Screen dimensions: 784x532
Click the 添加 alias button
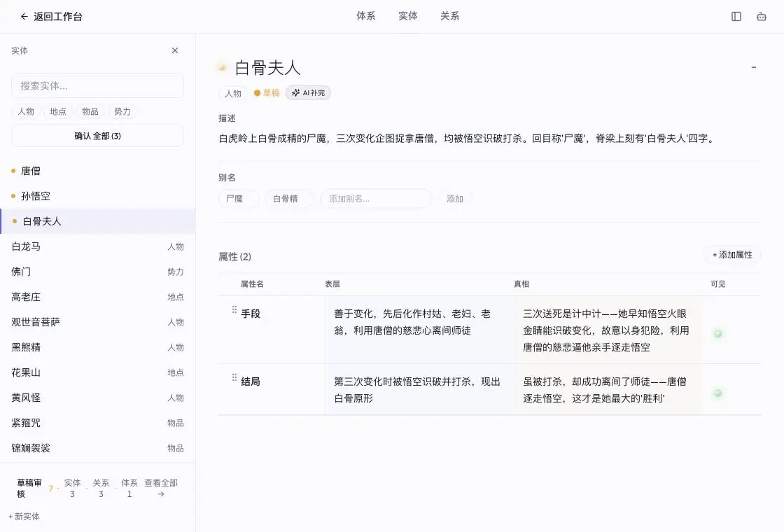click(x=454, y=199)
